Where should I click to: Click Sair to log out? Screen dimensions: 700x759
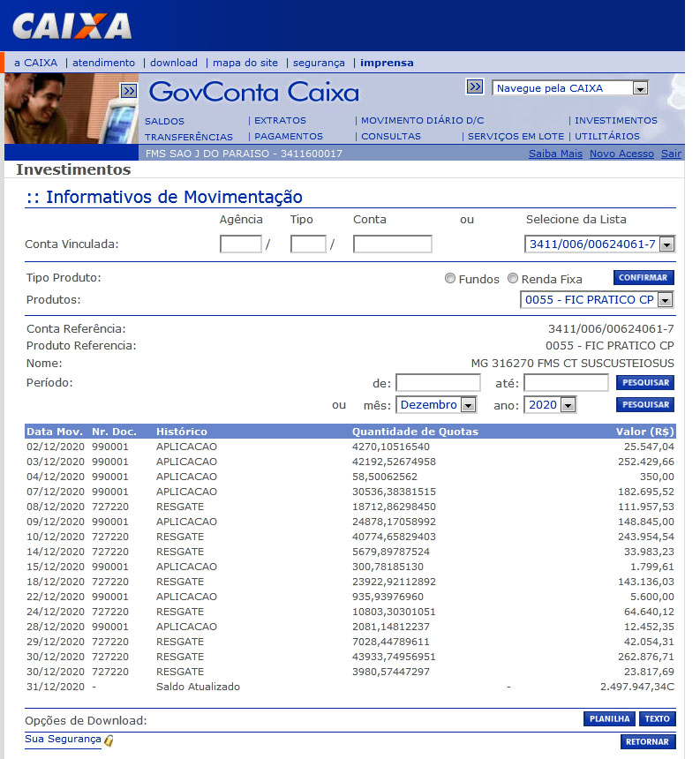(671, 154)
